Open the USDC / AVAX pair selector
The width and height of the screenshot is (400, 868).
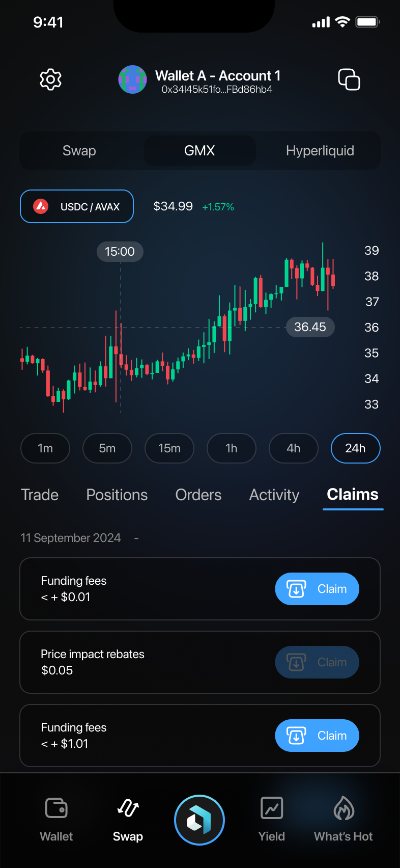(x=77, y=206)
